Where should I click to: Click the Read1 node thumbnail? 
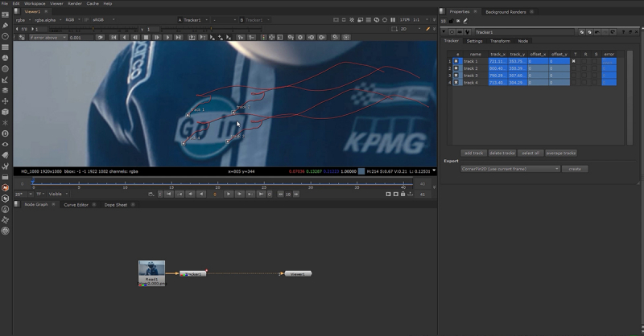tap(151, 268)
